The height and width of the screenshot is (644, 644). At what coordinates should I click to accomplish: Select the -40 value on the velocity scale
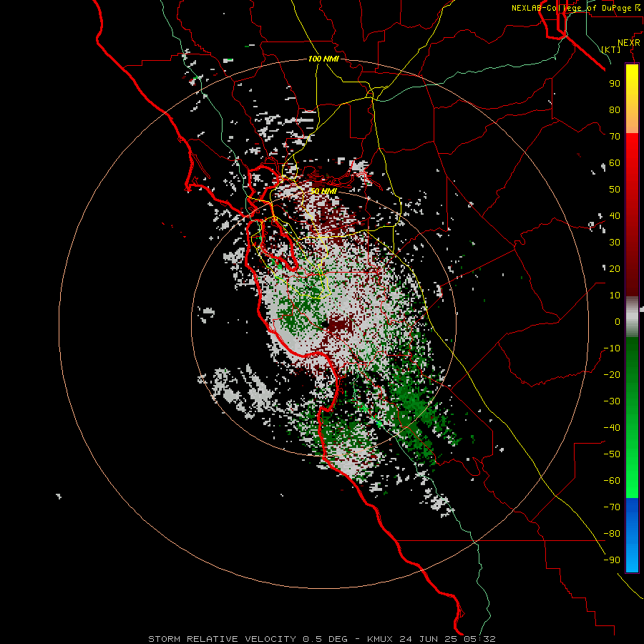(612, 428)
